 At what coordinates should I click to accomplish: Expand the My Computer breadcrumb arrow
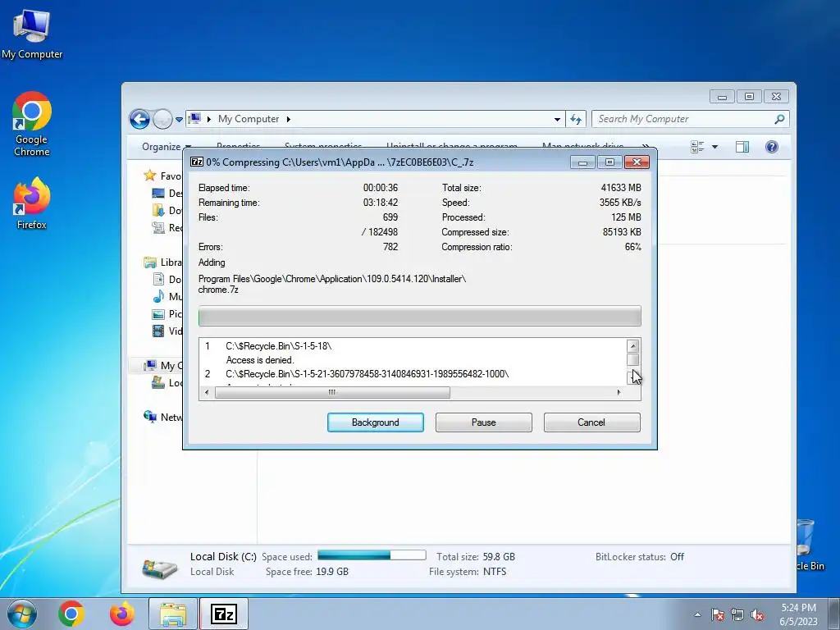coord(288,119)
